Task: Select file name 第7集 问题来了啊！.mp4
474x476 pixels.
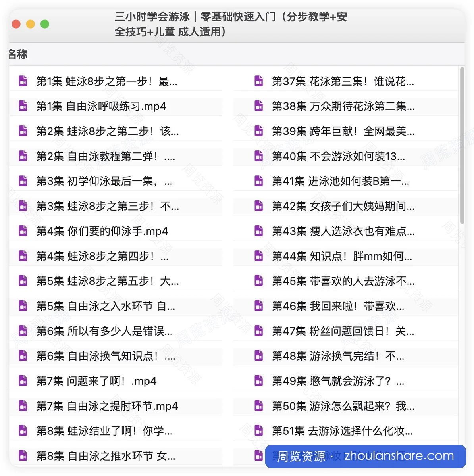Action: 96,381
